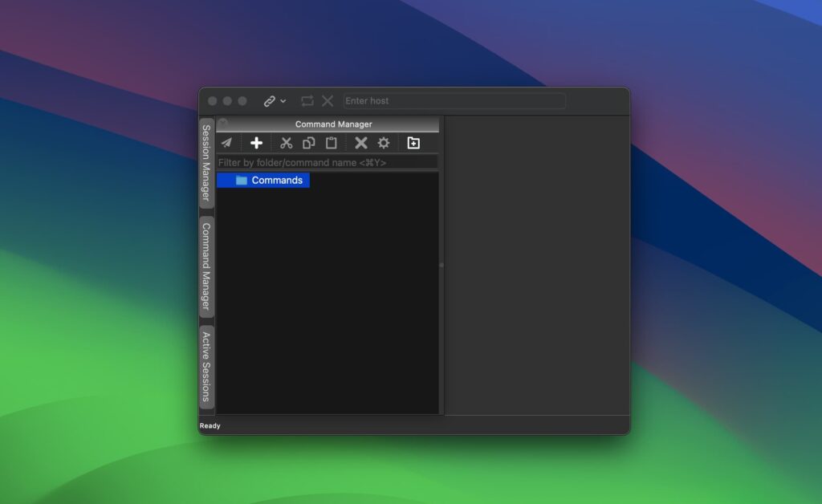The height and width of the screenshot is (504, 822).
Task: Add a new command with the plus icon
Action: coord(256,142)
